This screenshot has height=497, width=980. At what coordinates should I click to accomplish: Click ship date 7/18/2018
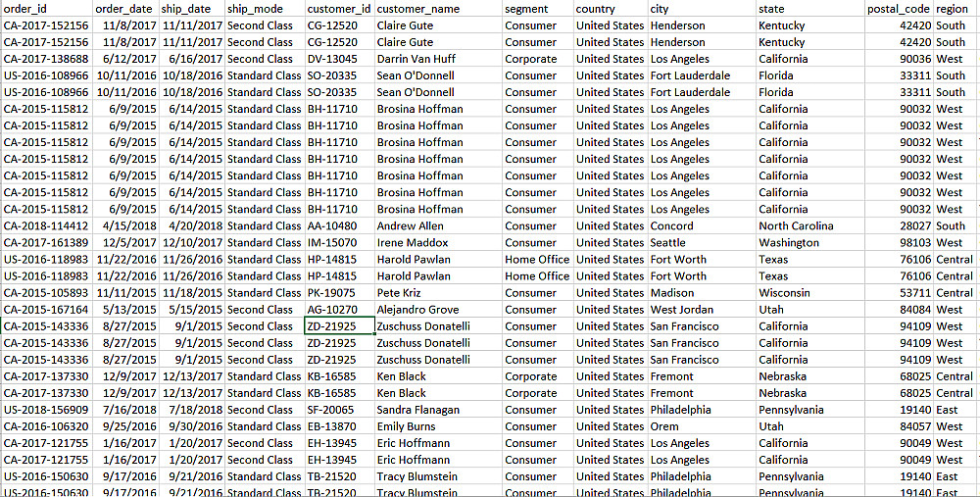tap(191, 410)
